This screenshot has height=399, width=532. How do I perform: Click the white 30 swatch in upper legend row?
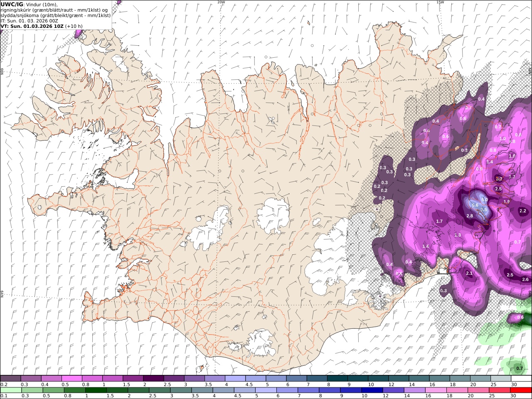[520, 379]
